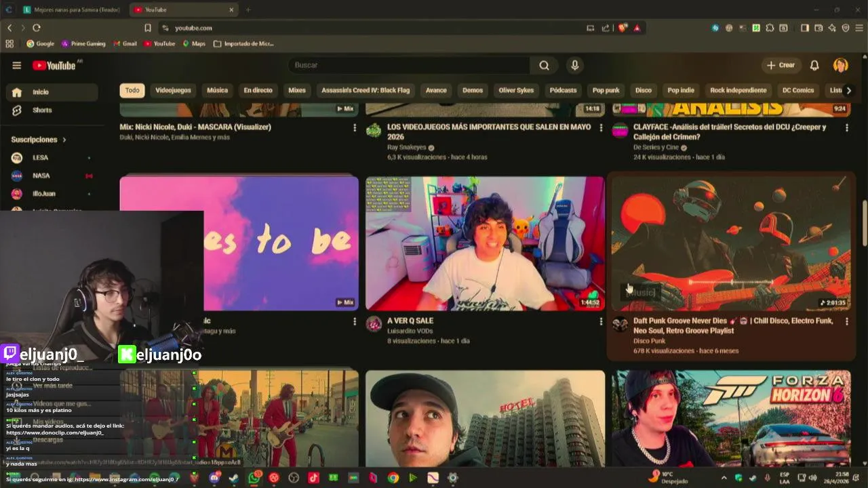Switch to the Mejores runas para Samira tab
868x488 pixels.
[71, 9]
